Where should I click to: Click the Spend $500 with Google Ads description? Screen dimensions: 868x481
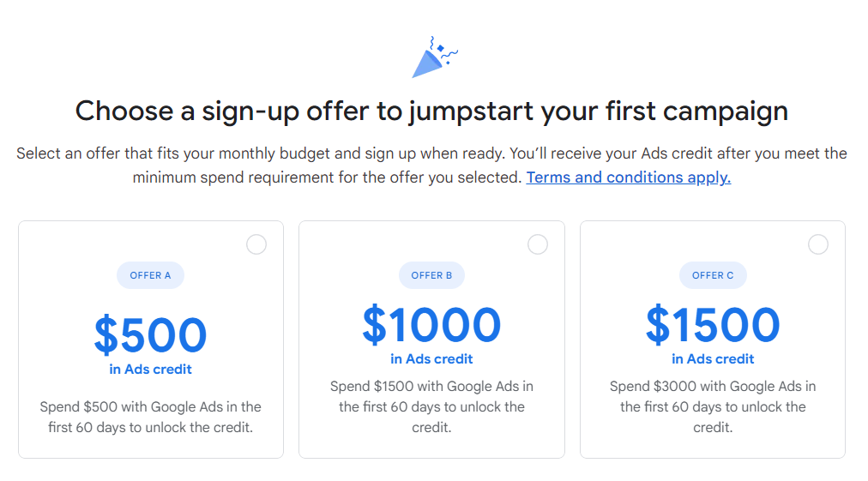pos(151,417)
